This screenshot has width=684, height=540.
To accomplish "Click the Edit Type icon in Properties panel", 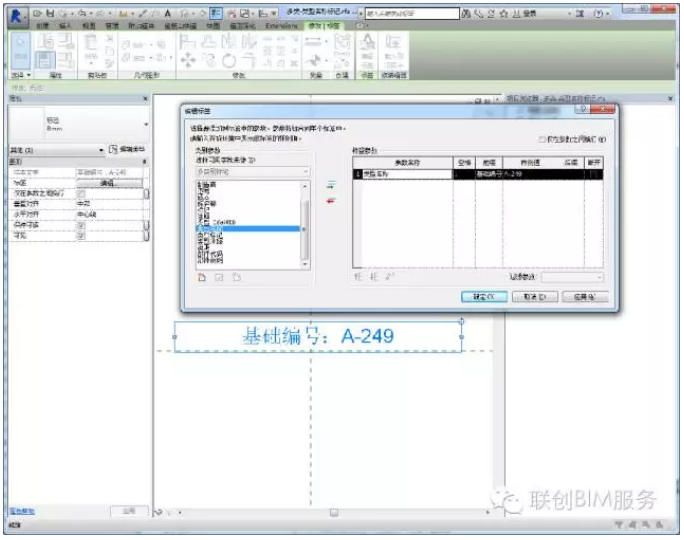I will 113,150.
